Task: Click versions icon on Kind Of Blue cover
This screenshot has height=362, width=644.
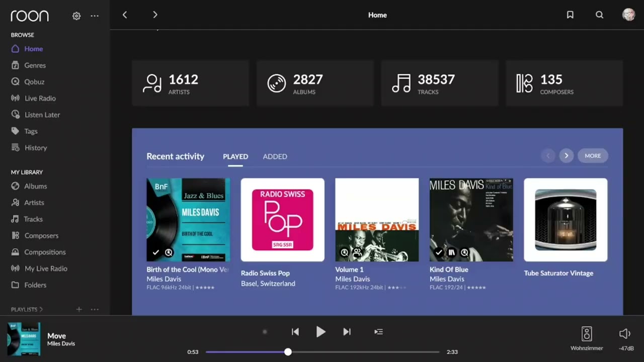Action: click(452, 252)
